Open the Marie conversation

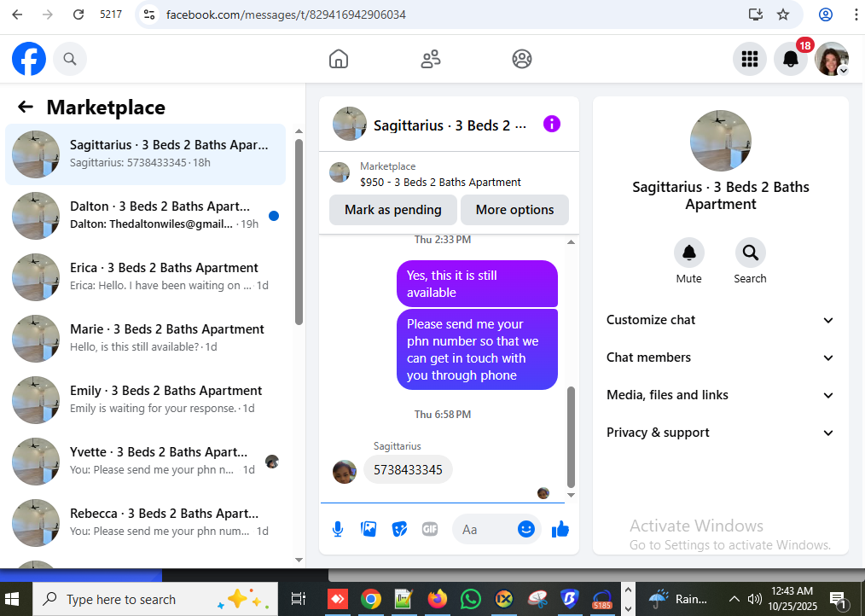tap(146, 339)
